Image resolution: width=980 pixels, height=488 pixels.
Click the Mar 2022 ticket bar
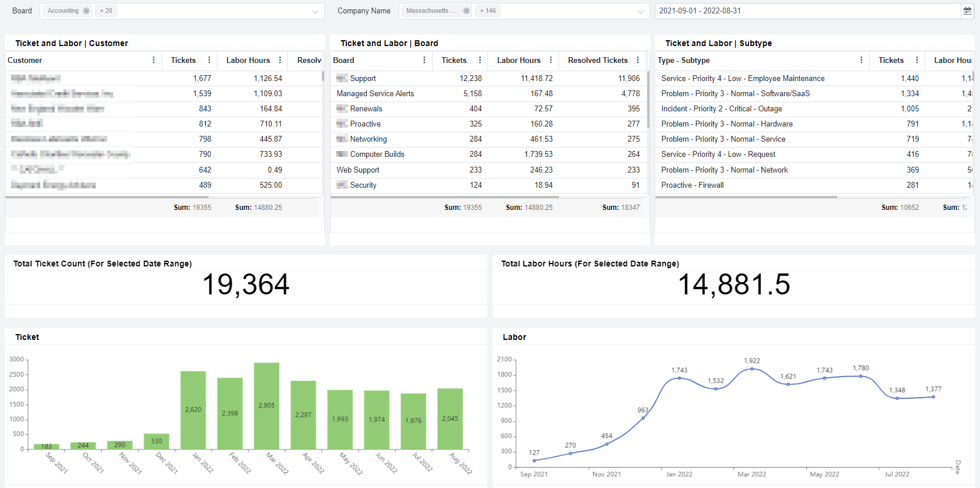pos(266,406)
